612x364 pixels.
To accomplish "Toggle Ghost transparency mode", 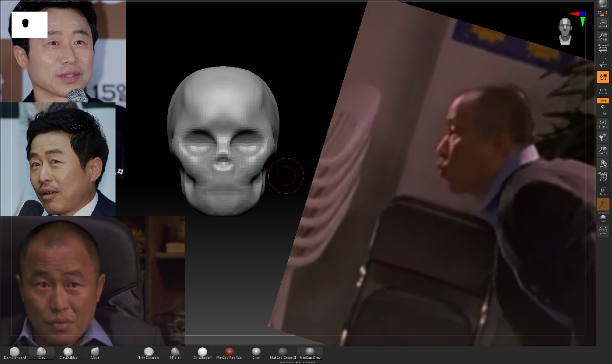I will pos(603,204).
